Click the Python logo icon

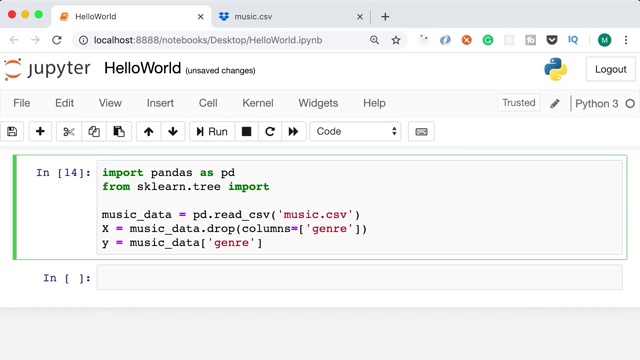click(556, 69)
